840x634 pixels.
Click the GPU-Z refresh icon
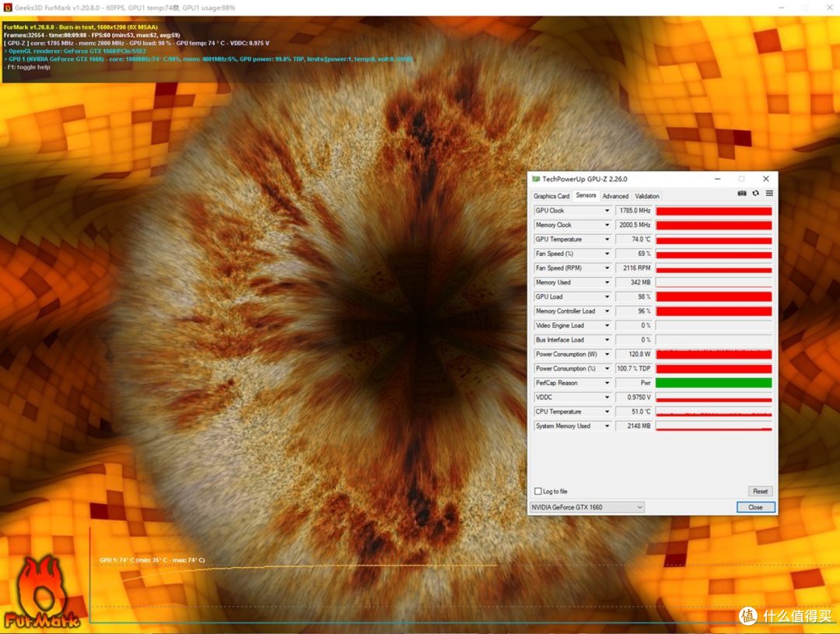pos(755,194)
